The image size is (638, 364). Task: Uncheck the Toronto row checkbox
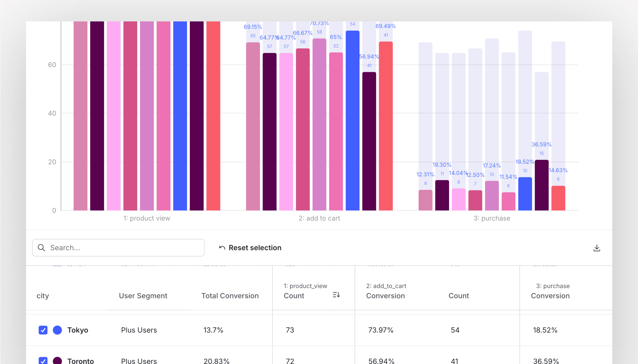point(43,361)
